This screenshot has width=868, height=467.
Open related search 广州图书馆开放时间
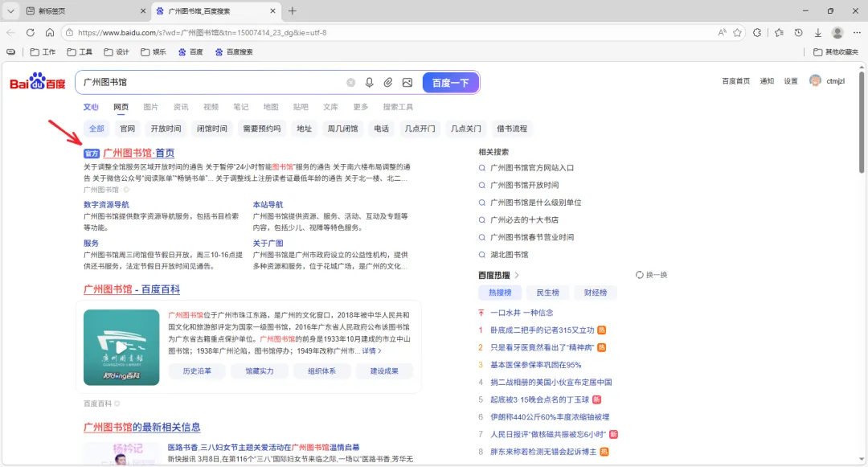pos(524,185)
